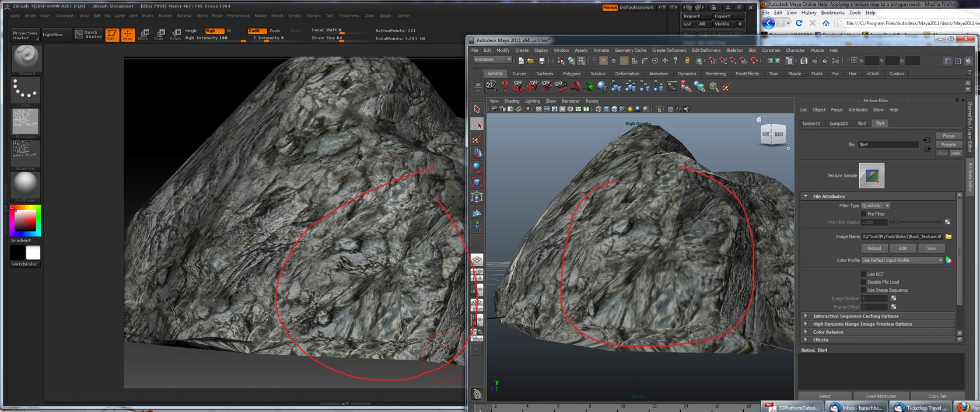Click the Maya save scene icon
The width and height of the screenshot is (980, 412).
coord(542,61)
